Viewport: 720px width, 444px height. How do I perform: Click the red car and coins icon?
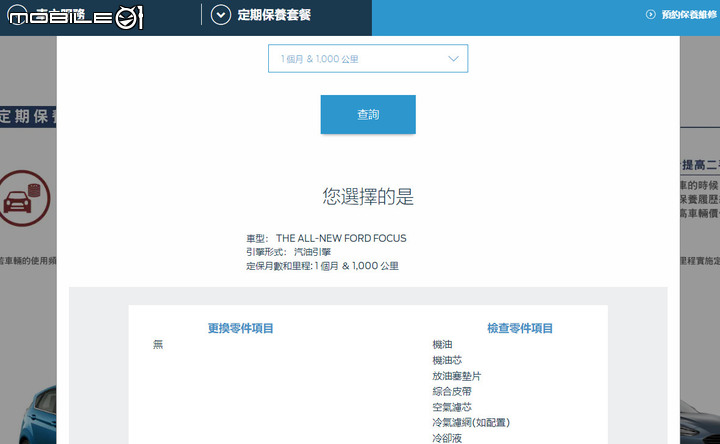coord(24,198)
